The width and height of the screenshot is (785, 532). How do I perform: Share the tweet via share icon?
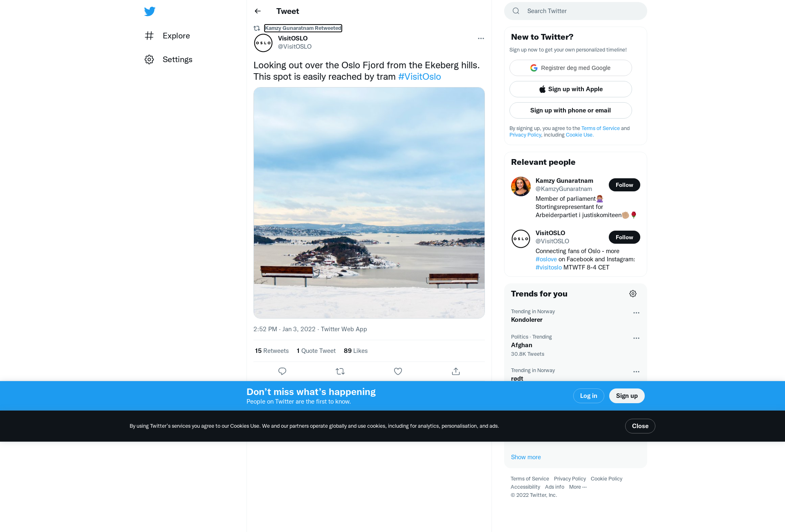(x=456, y=371)
